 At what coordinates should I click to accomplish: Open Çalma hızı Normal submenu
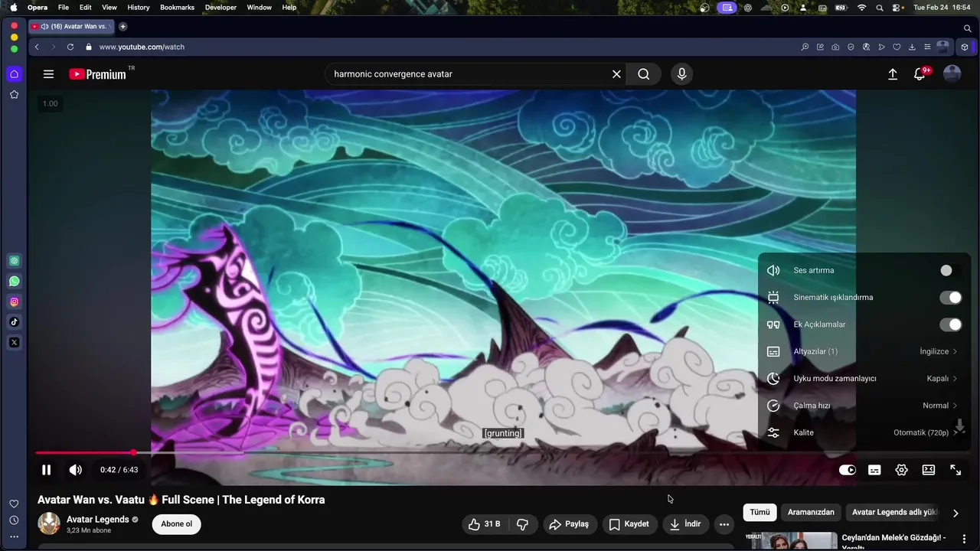pos(864,406)
